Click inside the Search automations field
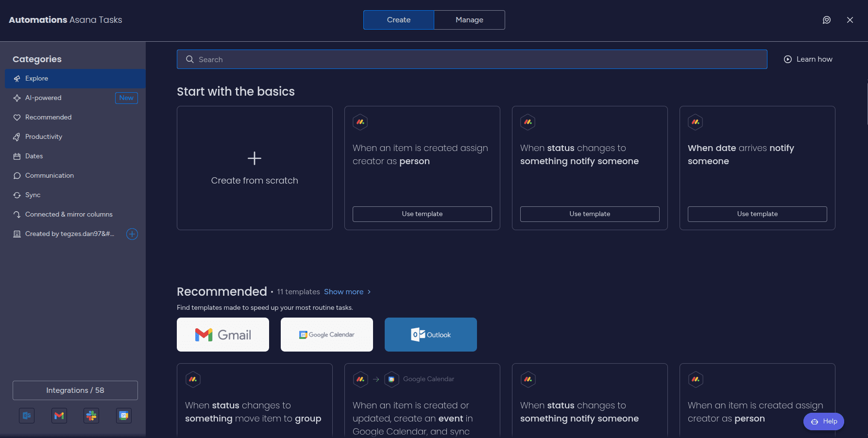The image size is (868, 438). click(x=471, y=59)
